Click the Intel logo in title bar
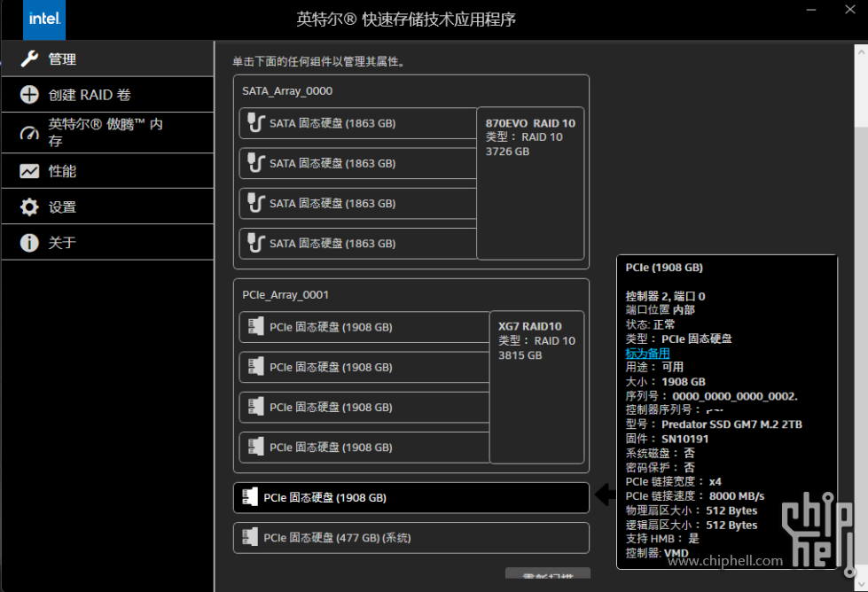The width and height of the screenshot is (868, 592). [44, 19]
